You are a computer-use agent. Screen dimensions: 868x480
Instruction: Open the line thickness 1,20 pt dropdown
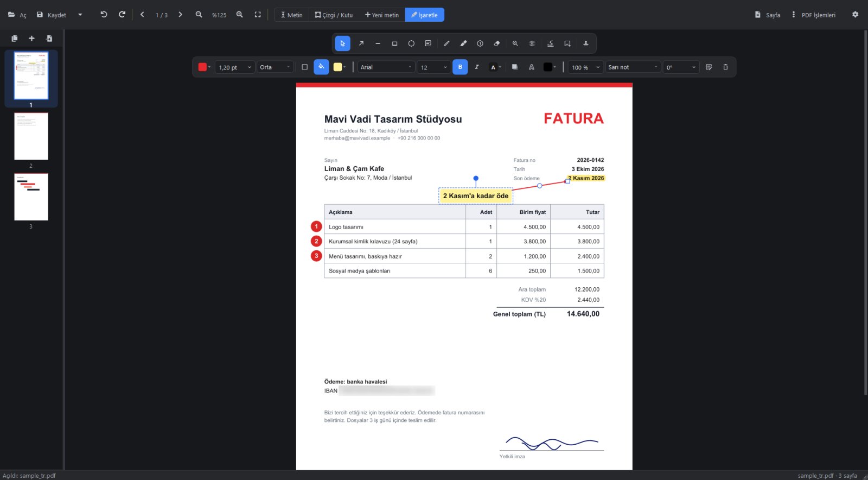(235, 67)
